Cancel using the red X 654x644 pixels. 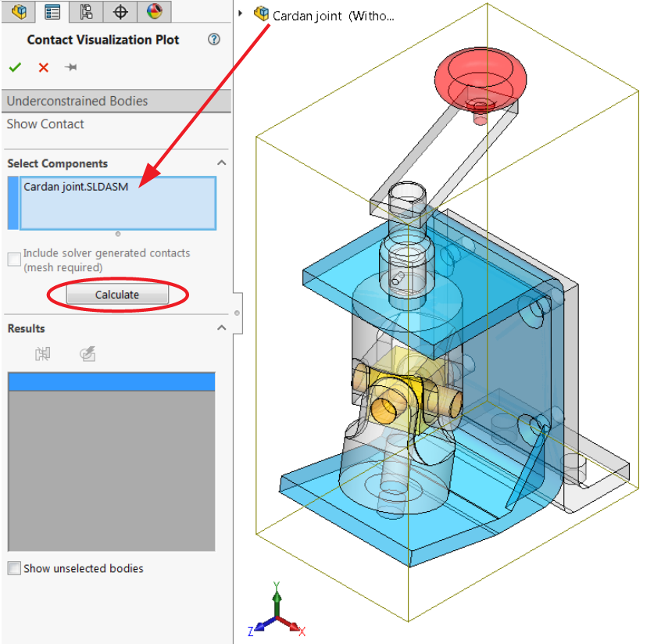point(43,67)
